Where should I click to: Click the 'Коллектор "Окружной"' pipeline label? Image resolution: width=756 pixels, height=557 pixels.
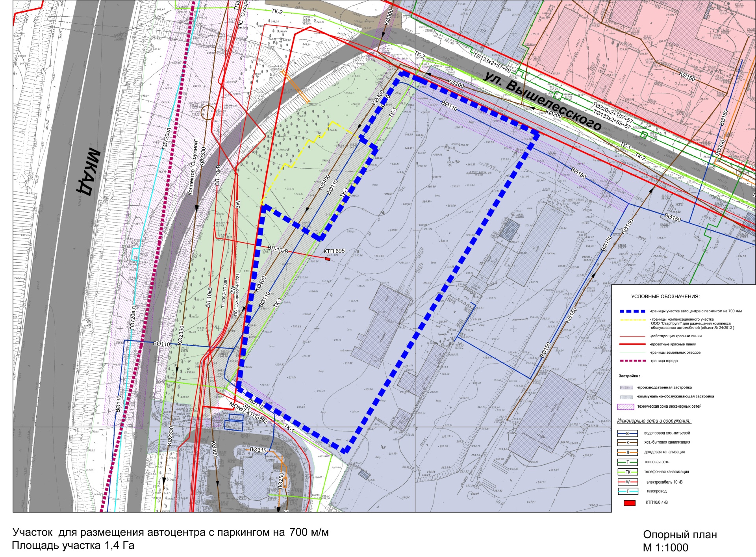(192, 167)
